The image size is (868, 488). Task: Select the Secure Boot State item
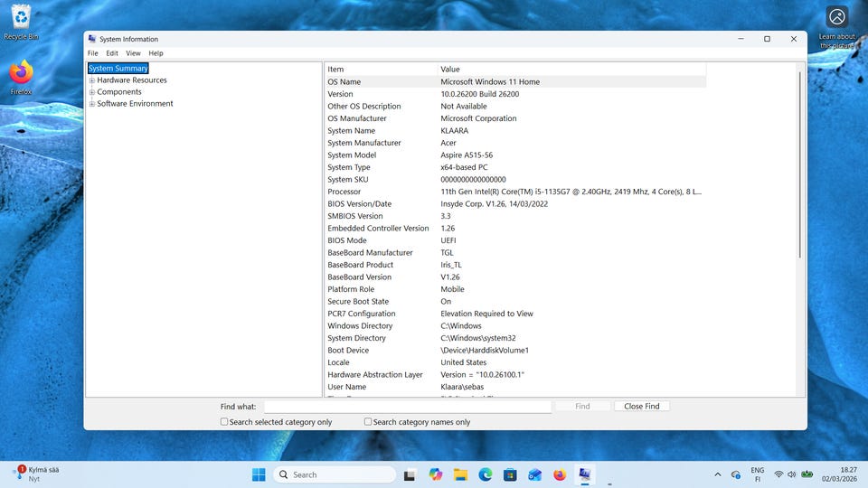tap(358, 302)
